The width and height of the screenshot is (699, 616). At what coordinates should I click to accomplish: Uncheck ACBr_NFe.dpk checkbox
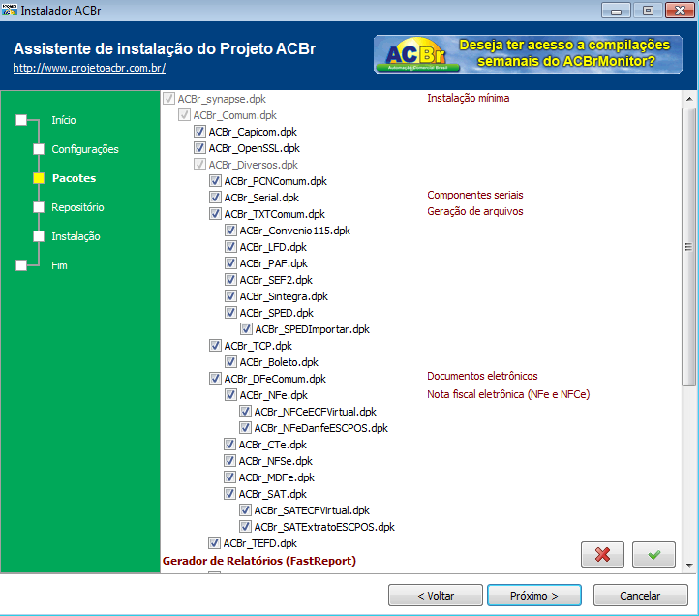point(230,395)
